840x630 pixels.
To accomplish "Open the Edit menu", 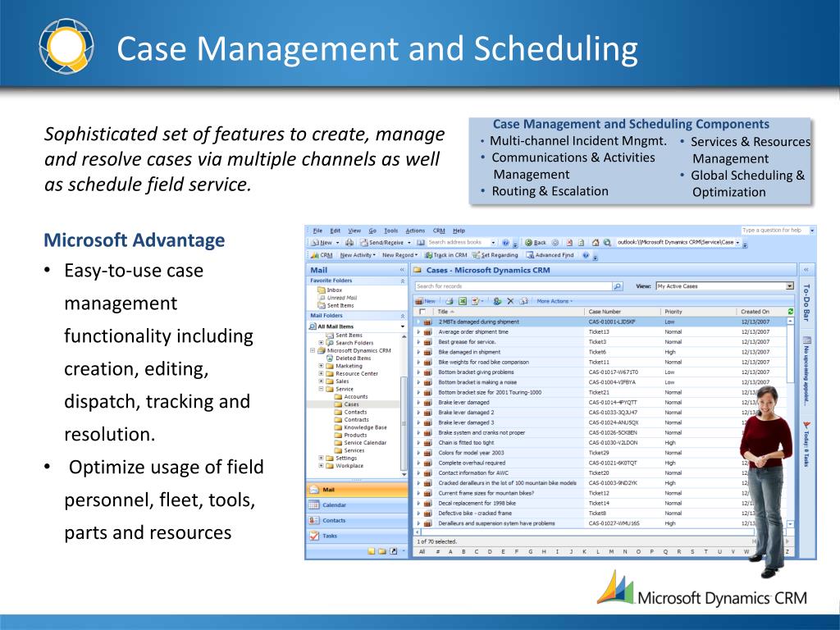I will (335, 231).
